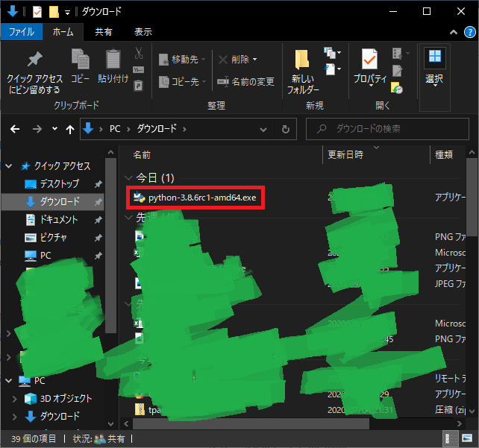Select pinned ダウンロード in Quick Access
The image size is (479, 448).
(52, 202)
